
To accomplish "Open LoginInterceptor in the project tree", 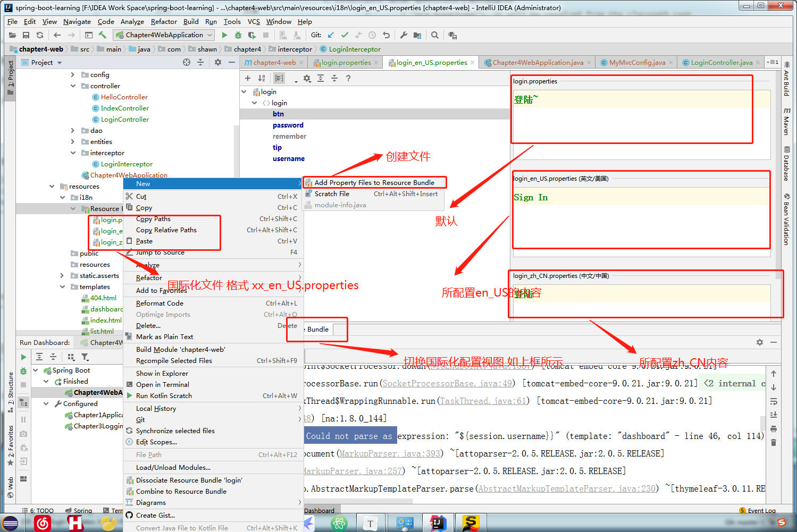I will click(x=127, y=164).
